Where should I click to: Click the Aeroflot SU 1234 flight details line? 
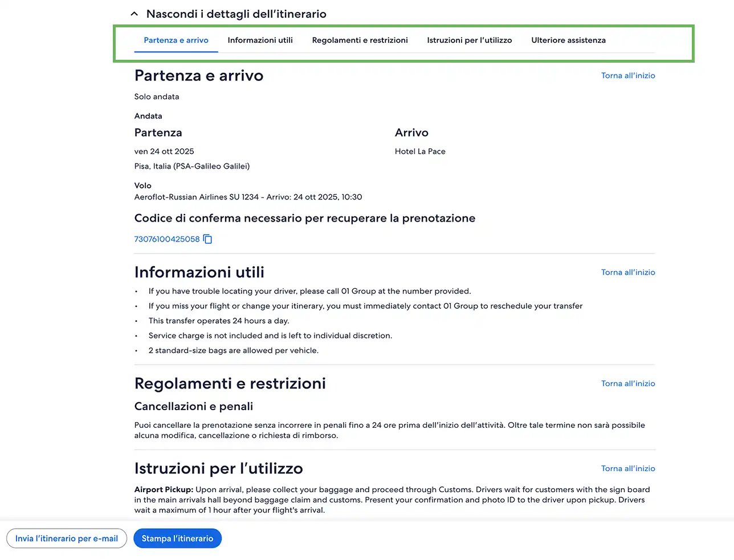(248, 197)
